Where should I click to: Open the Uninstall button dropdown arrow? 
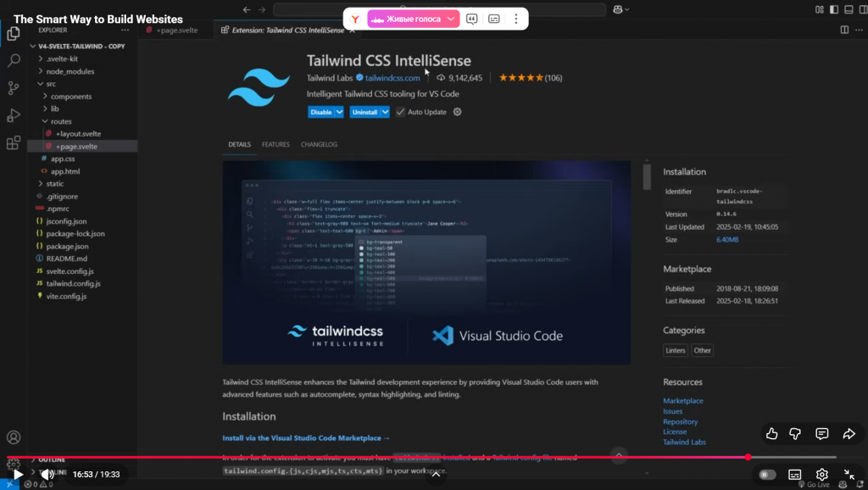point(385,112)
